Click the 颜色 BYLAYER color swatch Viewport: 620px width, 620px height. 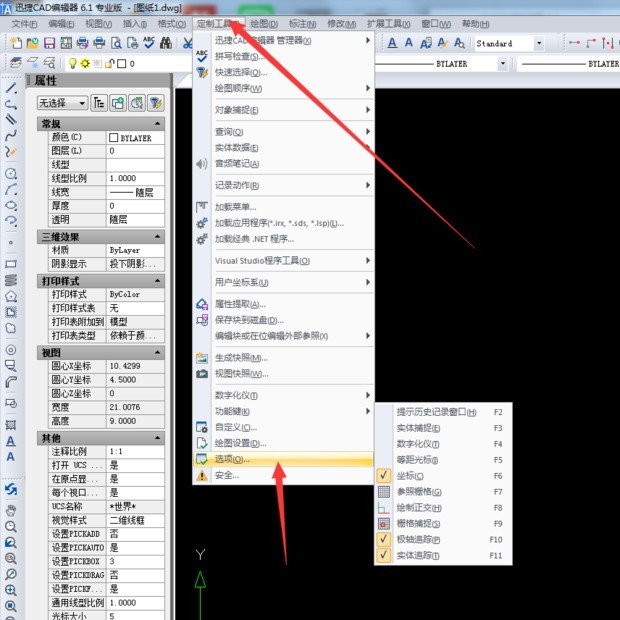114,138
